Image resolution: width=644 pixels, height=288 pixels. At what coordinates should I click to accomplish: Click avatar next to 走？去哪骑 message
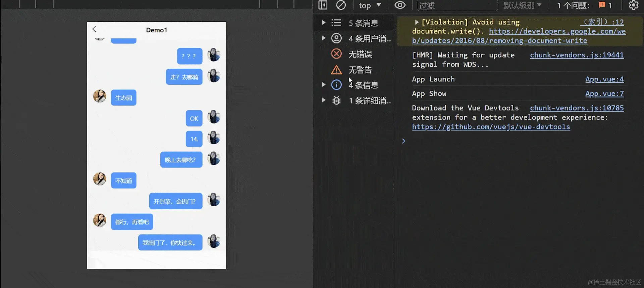point(214,75)
